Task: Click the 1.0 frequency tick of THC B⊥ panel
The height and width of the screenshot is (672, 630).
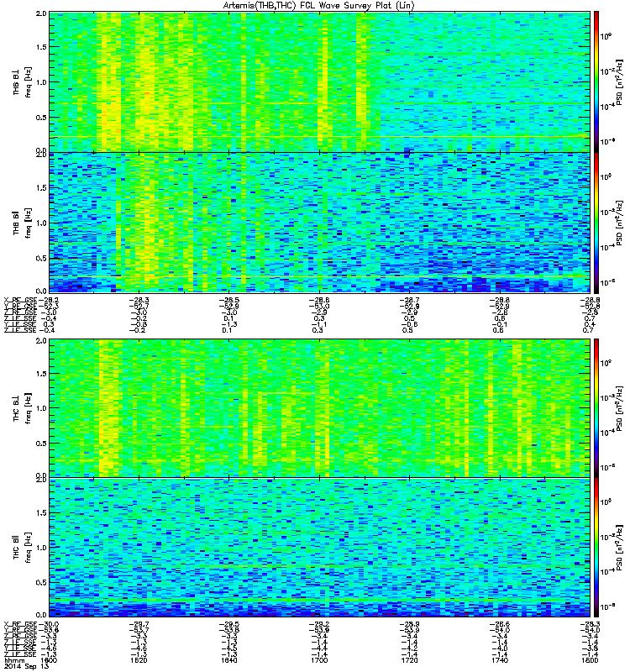Action: [x=41, y=408]
